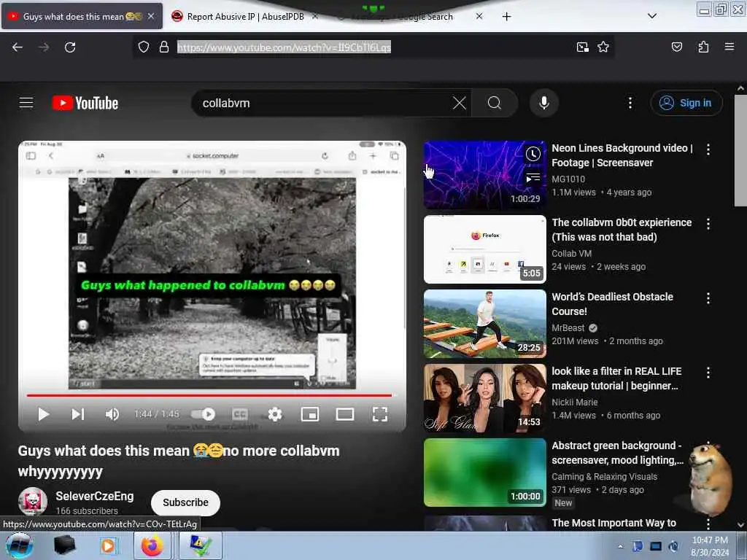The height and width of the screenshot is (560, 747).
Task: Expand the list all tabs chevron
Action: pyautogui.click(x=652, y=16)
